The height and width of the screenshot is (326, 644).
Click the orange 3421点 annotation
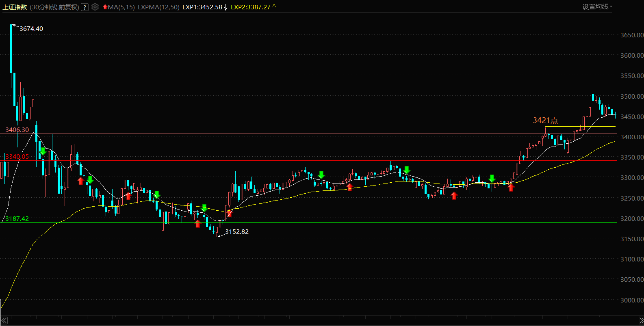tap(545, 120)
